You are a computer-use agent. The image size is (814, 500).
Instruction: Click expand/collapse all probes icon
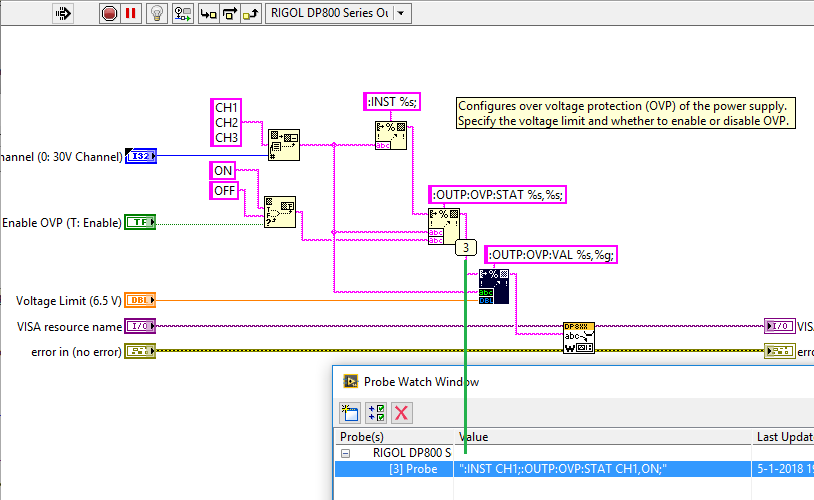376,411
